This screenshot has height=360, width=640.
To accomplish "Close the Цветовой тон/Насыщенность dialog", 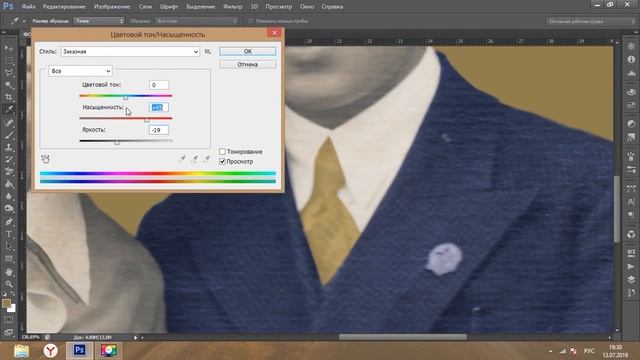I will 274,33.
